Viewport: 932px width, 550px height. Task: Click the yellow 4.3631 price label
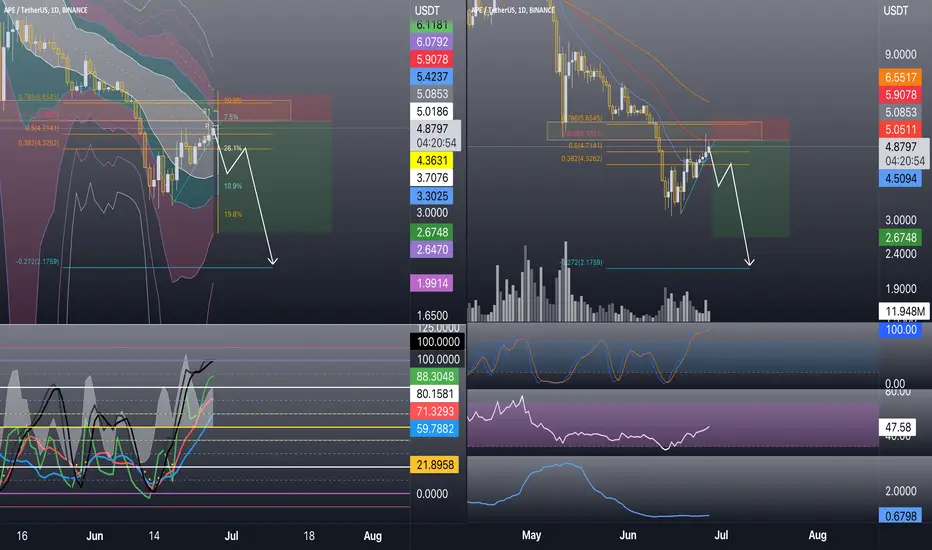pos(432,161)
